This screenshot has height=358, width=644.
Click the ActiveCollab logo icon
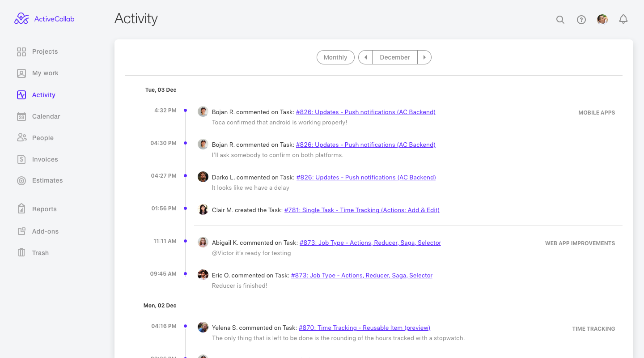pos(21,19)
